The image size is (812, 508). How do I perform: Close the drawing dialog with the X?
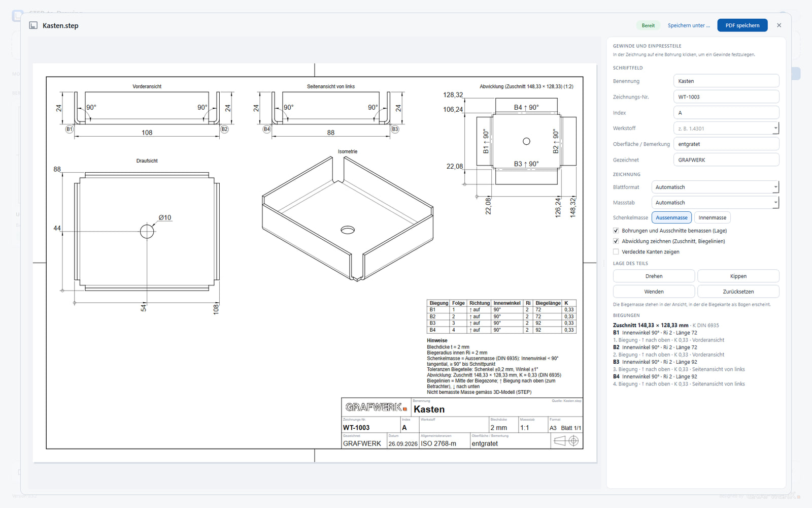(x=779, y=25)
